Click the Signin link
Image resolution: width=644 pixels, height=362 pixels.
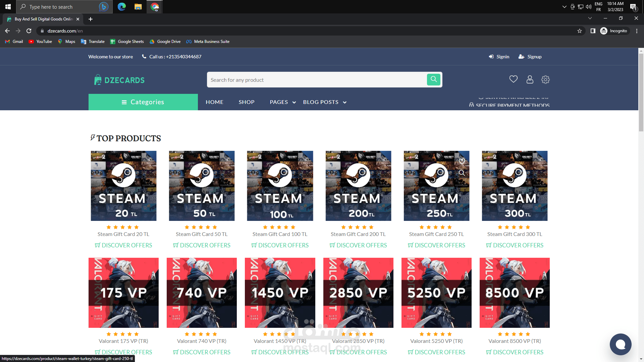499,57
